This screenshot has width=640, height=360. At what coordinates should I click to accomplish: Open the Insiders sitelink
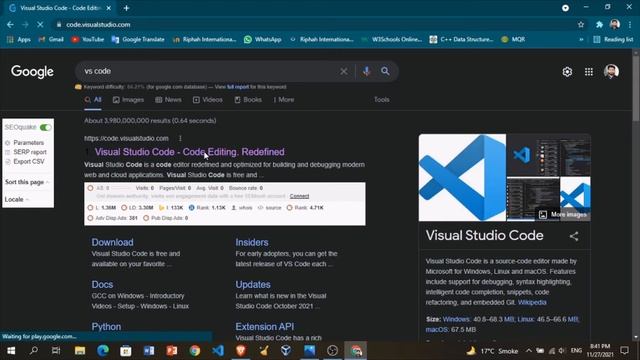(252, 242)
